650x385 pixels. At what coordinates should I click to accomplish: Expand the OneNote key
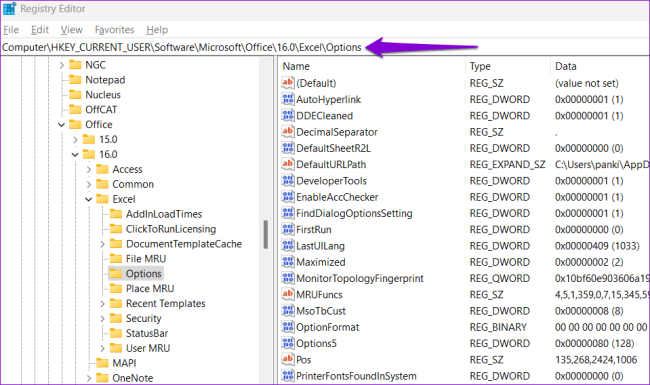89,378
